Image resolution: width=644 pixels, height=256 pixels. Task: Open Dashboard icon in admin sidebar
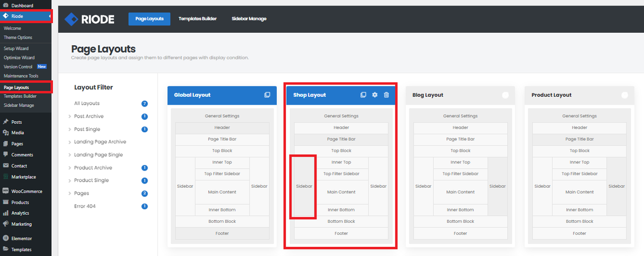tap(6, 6)
